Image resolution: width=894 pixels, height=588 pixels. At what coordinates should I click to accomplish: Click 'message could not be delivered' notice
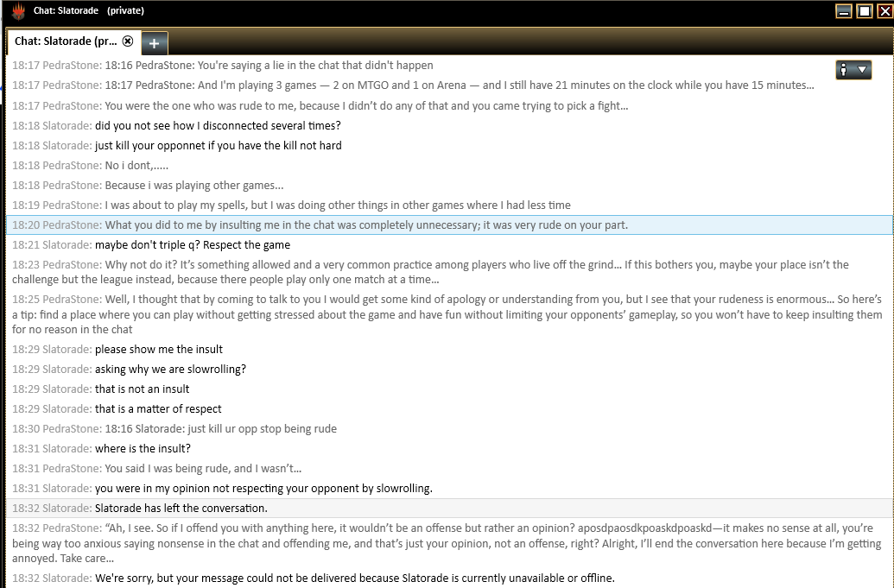(449, 579)
